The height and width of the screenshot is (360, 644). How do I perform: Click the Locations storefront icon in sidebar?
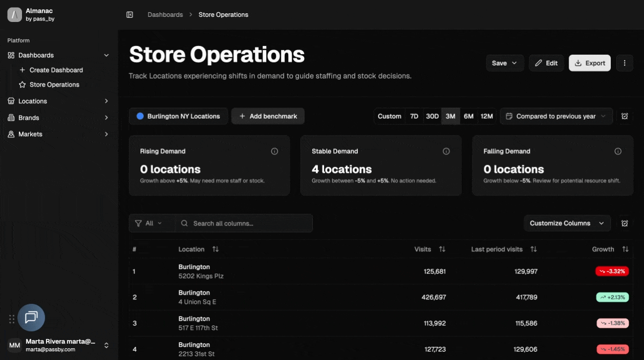pyautogui.click(x=10, y=101)
